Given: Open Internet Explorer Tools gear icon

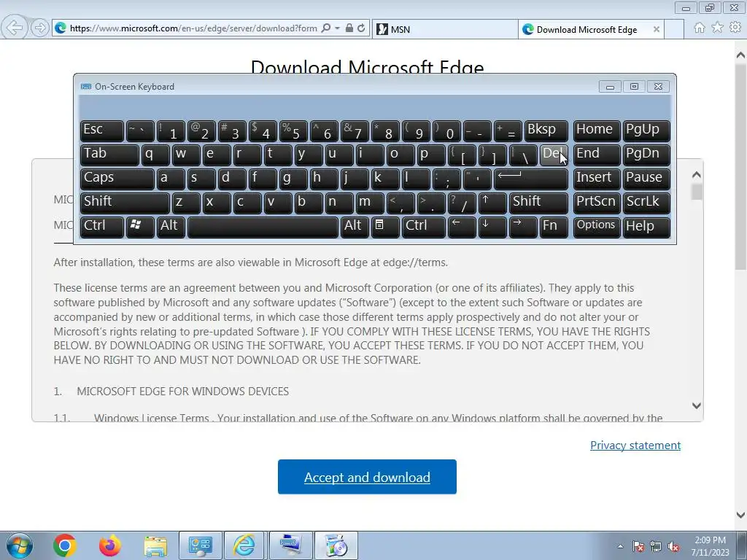Looking at the screenshot, I should pyautogui.click(x=735, y=28).
